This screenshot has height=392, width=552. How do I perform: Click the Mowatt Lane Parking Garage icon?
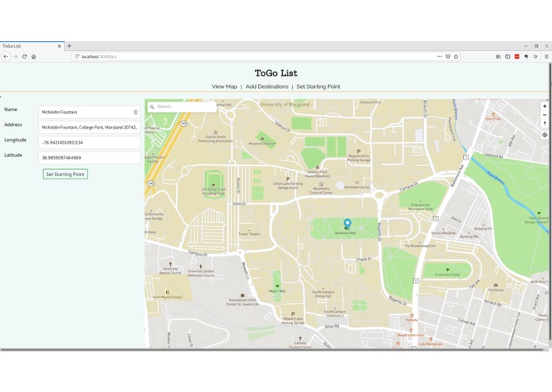(x=293, y=314)
